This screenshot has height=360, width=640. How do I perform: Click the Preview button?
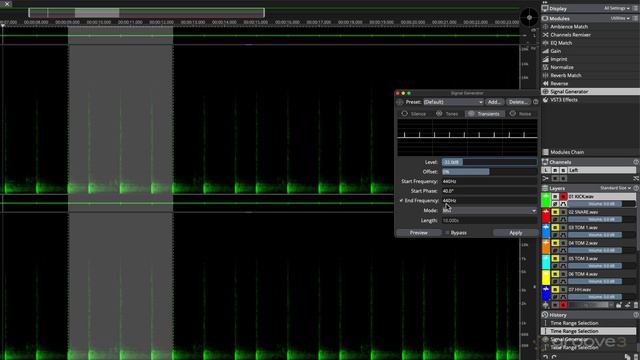pyautogui.click(x=419, y=233)
